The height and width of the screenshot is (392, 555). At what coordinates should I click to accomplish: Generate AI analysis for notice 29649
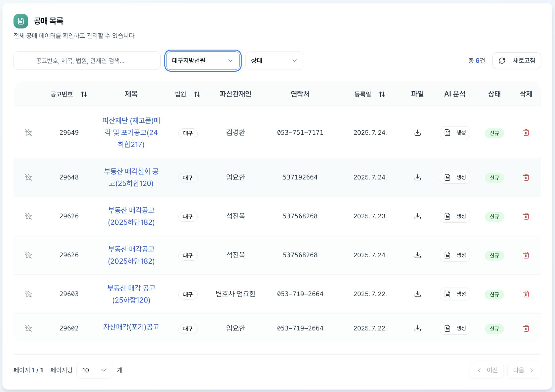point(455,133)
